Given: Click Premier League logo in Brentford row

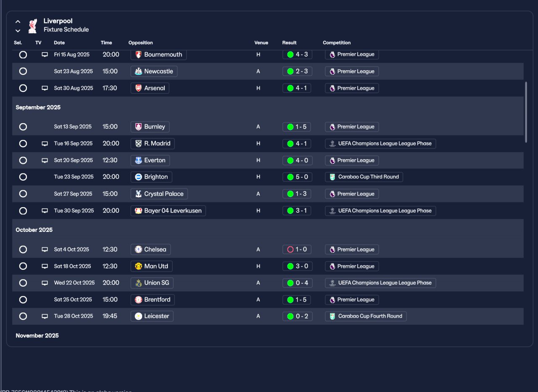Looking at the screenshot, I should [x=332, y=300].
